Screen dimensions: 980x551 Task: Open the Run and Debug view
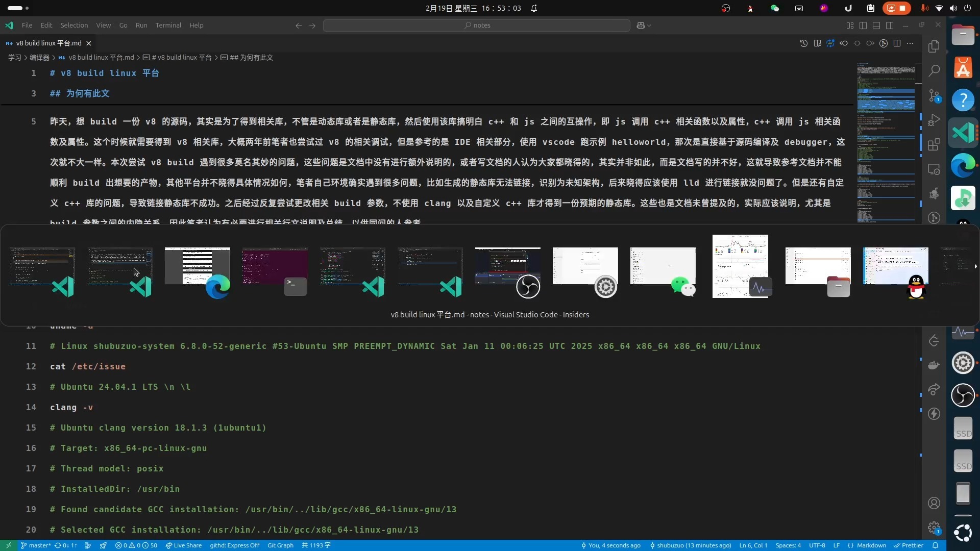[x=934, y=120]
